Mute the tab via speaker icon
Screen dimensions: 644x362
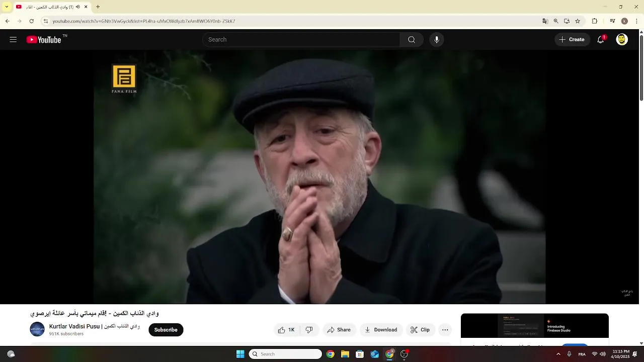(x=77, y=7)
